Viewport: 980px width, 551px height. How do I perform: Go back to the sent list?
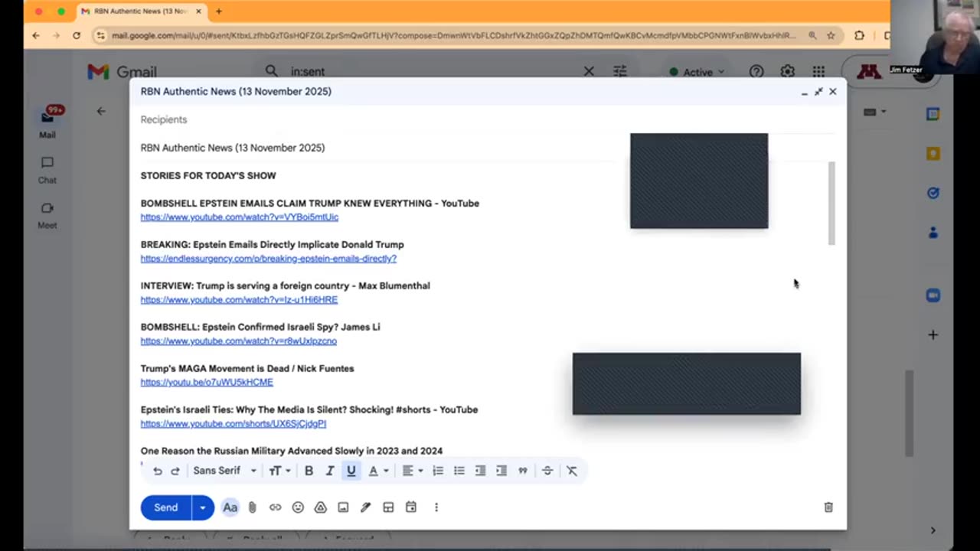101,111
